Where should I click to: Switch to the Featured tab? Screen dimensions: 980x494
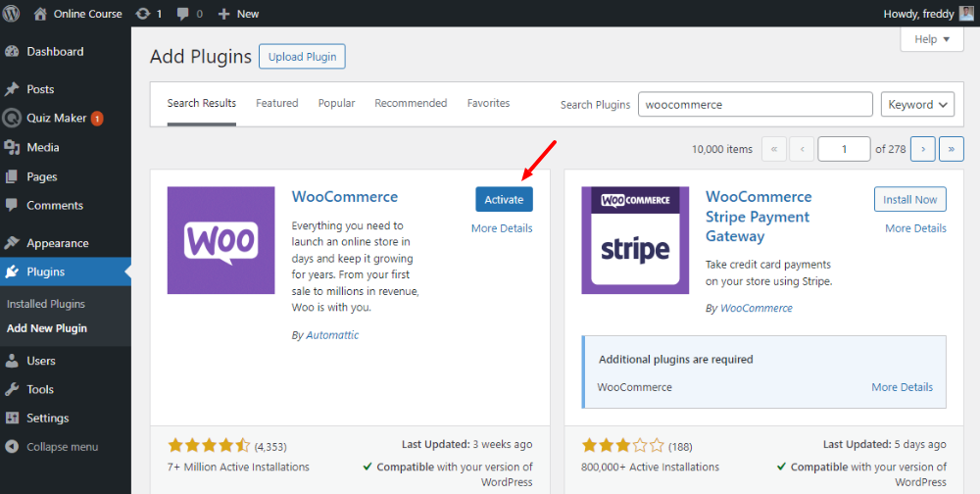(277, 103)
